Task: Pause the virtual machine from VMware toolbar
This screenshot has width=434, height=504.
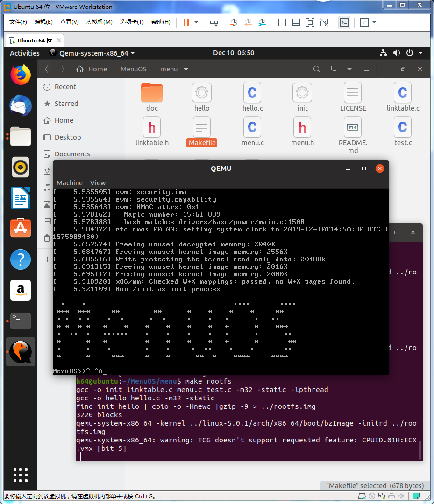Action: coord(186,22)
